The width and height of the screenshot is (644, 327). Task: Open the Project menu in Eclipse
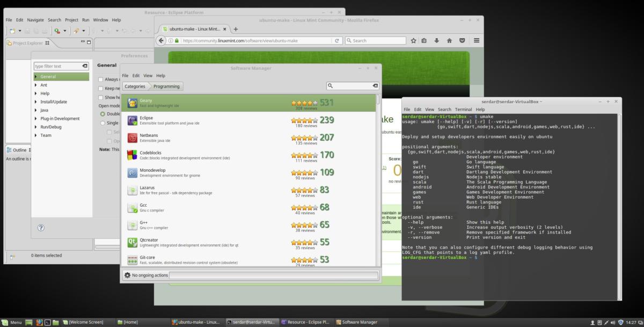pos(71,20)
